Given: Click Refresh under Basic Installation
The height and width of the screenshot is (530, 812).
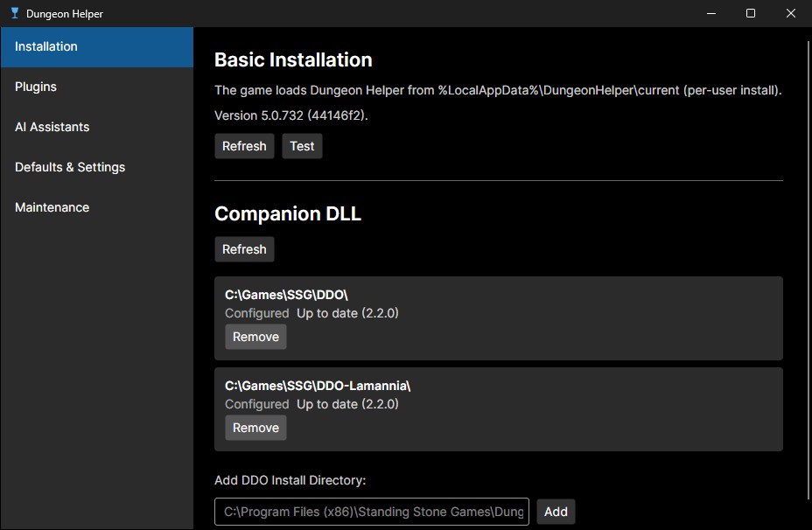Looking at the screenshot, I should (244, 146).
